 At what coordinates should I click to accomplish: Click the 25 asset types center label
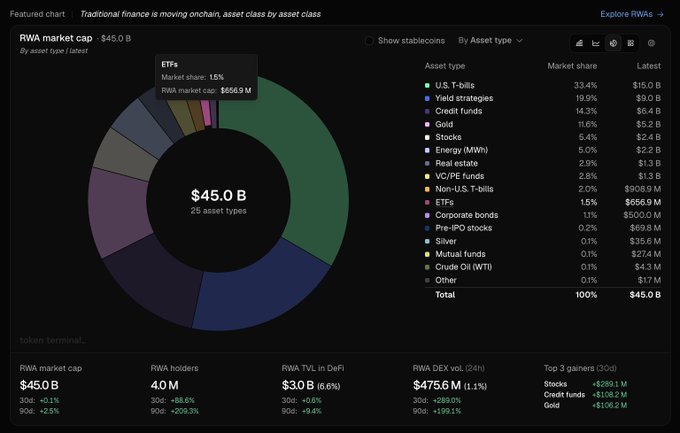pos(219,211)
